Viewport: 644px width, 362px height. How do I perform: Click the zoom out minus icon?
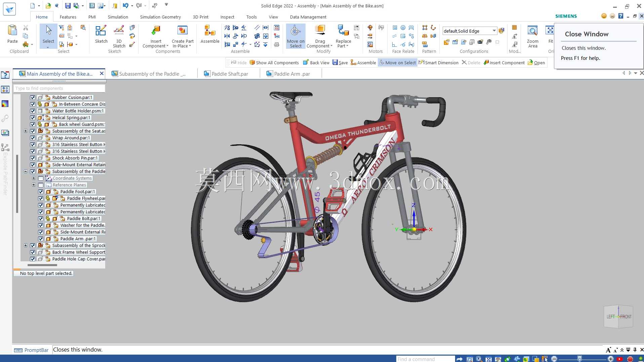click(554, 359)
